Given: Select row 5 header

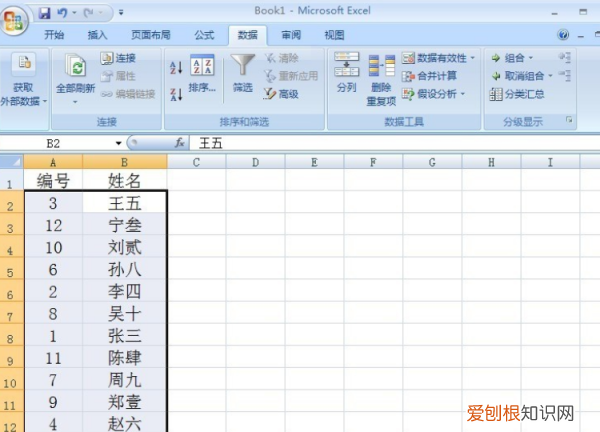Looking at the screenshot, I should pyautogui.click(x=11, y=269).
